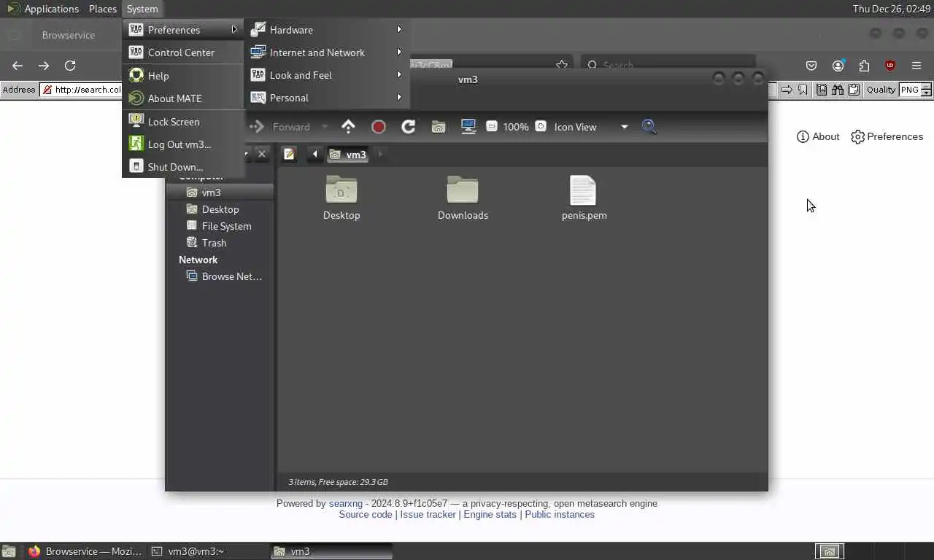
Task: Click Firefox back arrow
Action: [x=18, y=66]
